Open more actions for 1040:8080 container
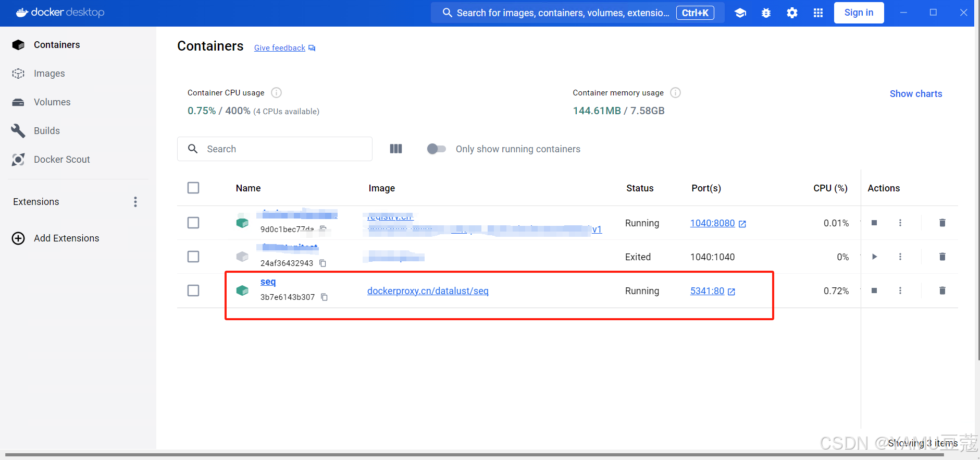Screen dimensions: 980x460 tap(900, 223)
